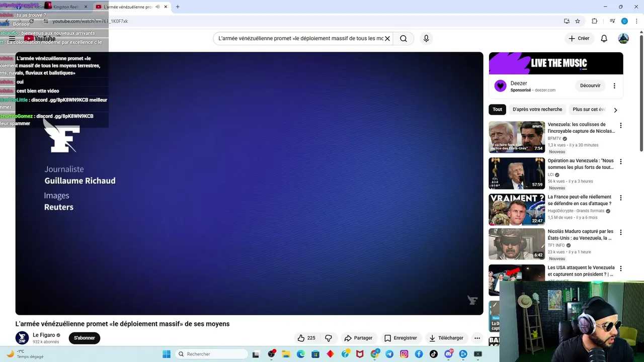Viewport: 644px width, 362px height.
Task: Click the YouTube search magnifier button
Action: click(x=404, y=39)
